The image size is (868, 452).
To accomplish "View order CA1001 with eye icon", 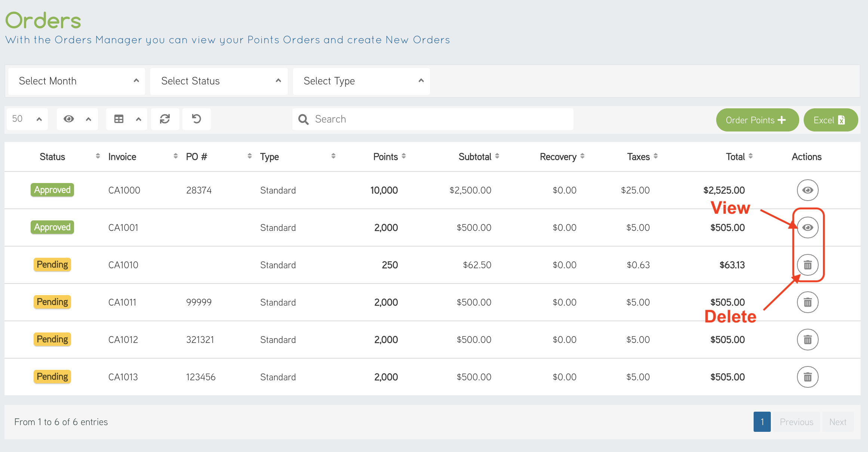I will click(x=807, y=227).
